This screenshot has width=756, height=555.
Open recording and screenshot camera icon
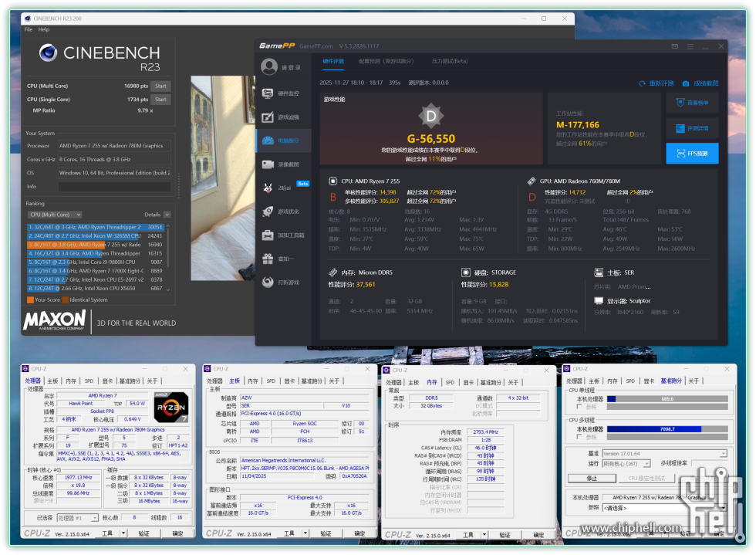tap(269, 164)
